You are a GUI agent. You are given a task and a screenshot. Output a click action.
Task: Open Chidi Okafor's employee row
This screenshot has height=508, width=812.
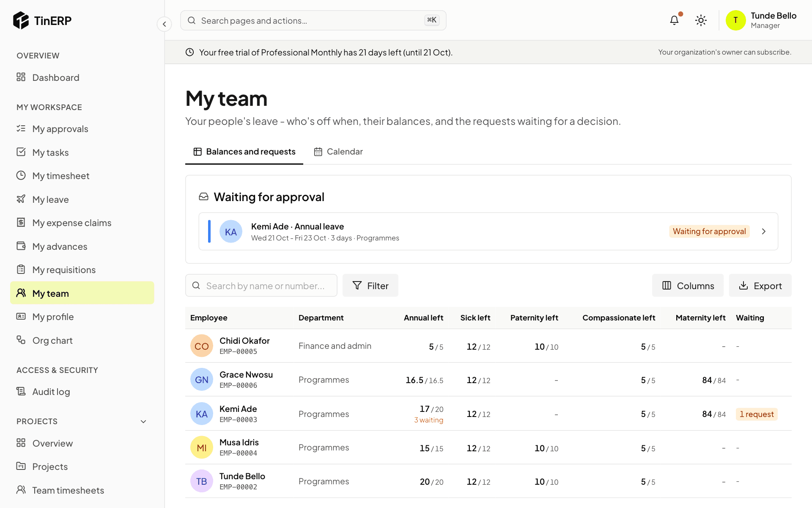488,346
